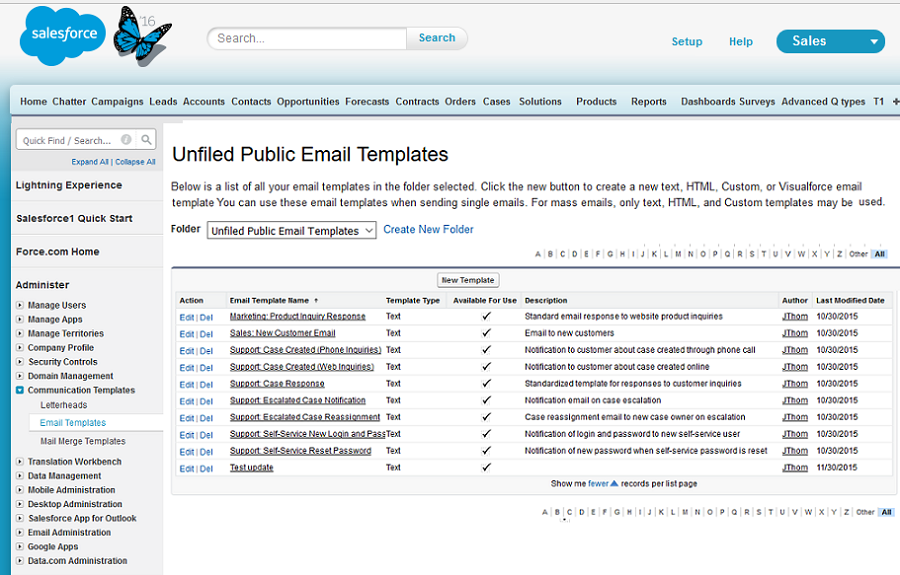Expand Translation Workbench section
Image resolution: width=900 pixels, height=575 pixels.
pyautogui.click(x=20, y=461)
